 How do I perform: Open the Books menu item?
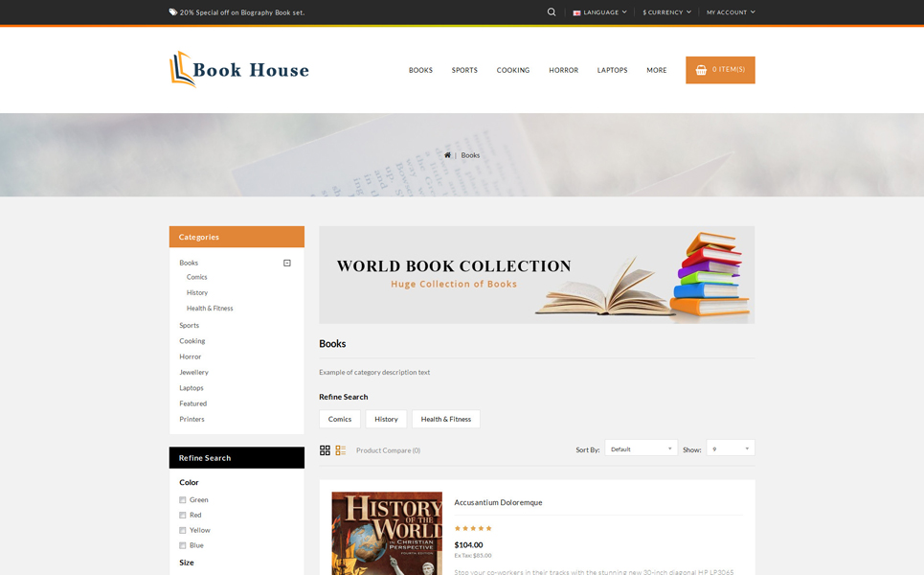[420, 70]
